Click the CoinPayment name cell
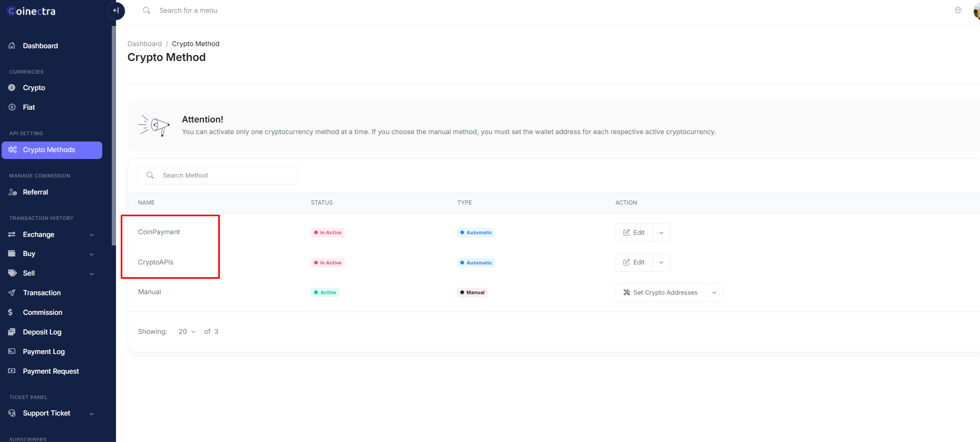 coord(159,232)
